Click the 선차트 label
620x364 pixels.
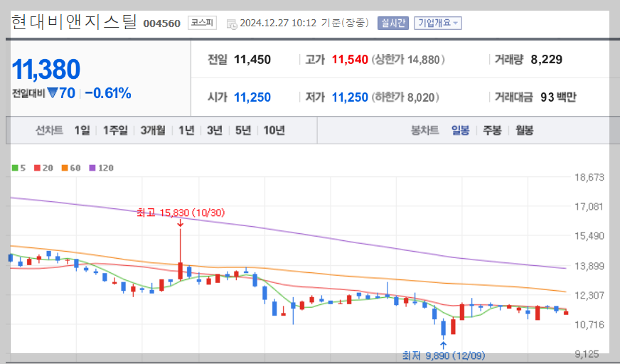50,130
